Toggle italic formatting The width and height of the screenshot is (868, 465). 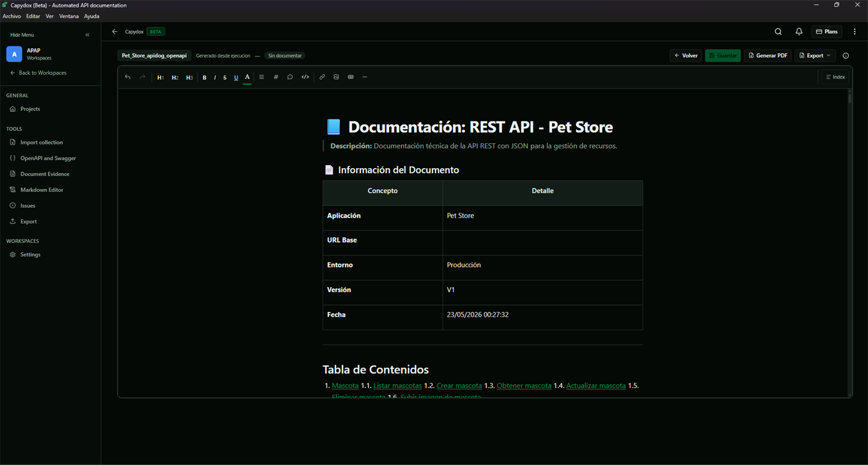point(215,77)
